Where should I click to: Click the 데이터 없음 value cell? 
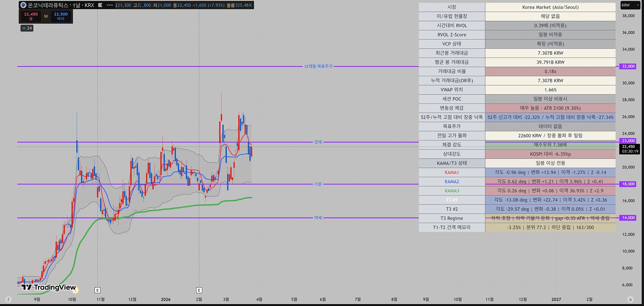[550, 126]
